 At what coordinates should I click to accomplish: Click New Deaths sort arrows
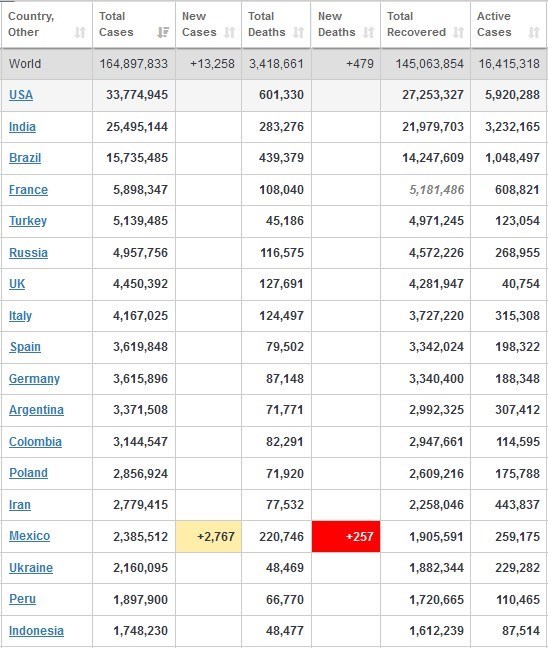click(368, 32)
